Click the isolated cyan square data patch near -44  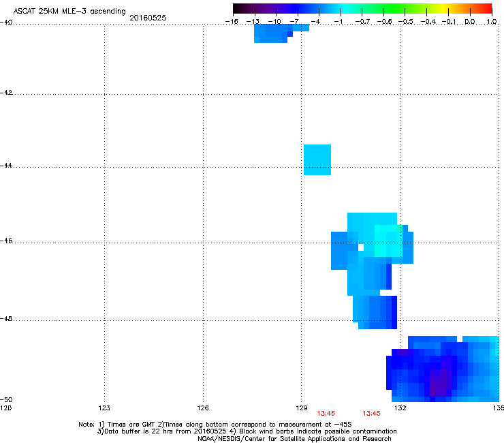[x=317, y=160]
